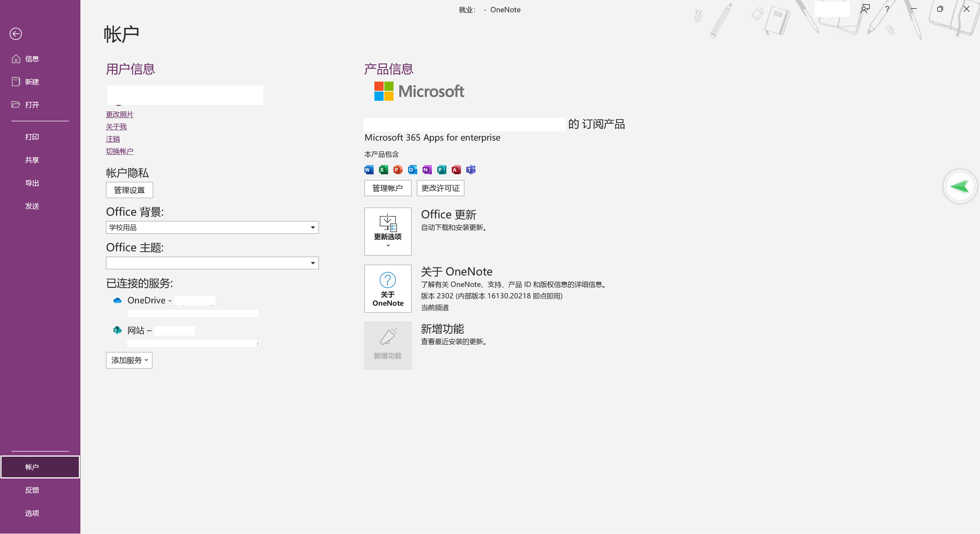
Task: Click the 管理设置 button
Action: tap(129, 190)
